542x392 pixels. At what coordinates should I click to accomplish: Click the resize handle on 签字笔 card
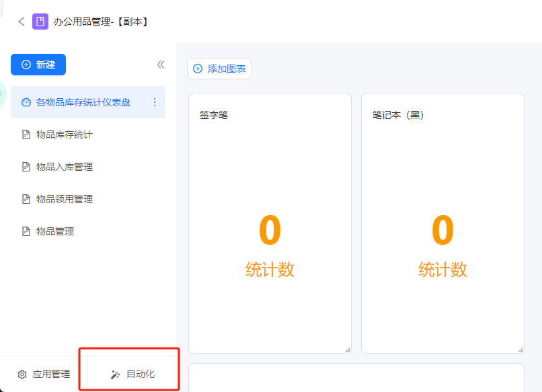click(x=348, y=350)
